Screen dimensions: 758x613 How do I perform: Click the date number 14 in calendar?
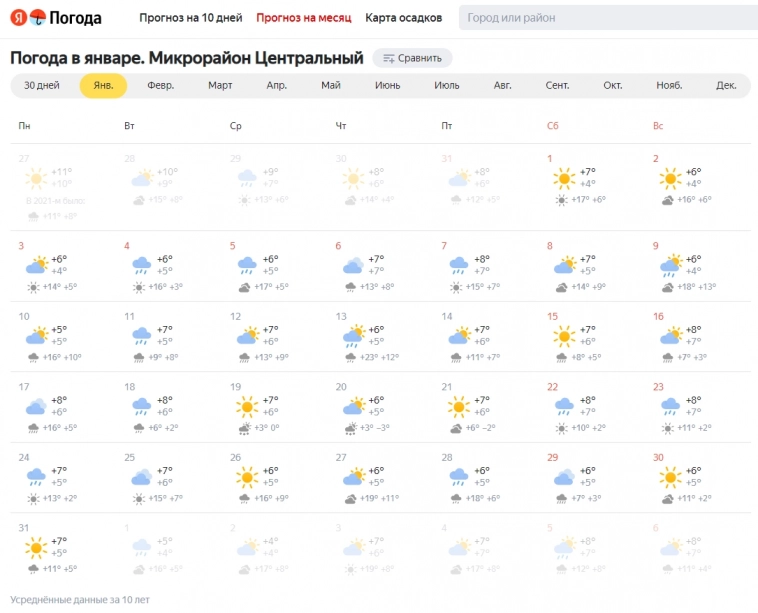(x=447, y=316)
